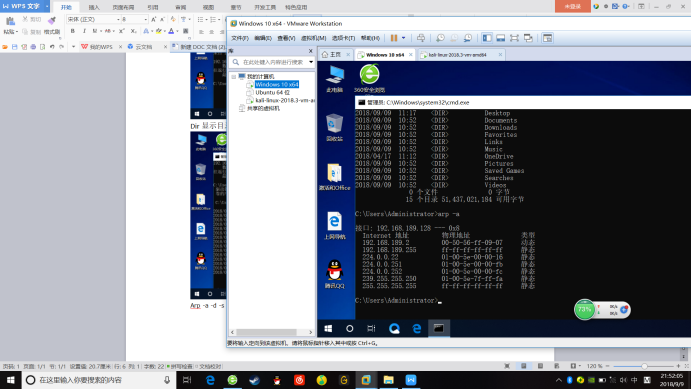Switch to the 引用 ribbon tab

(x=153, y=8)
